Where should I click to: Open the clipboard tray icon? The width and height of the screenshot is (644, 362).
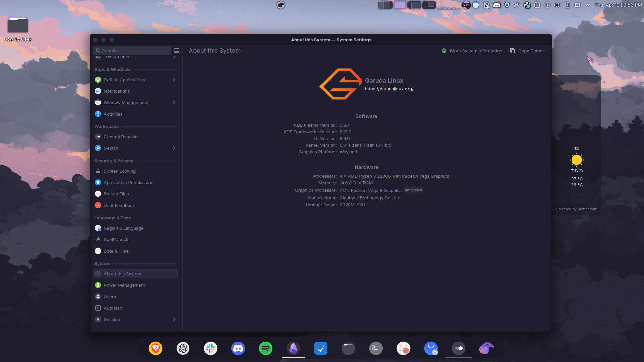pyautogui.click(x=537, y=5)
